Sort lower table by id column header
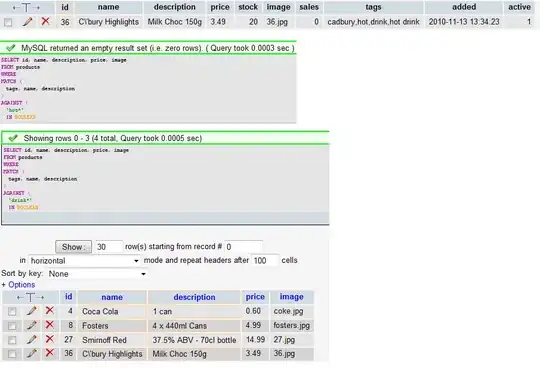Viewport: 540px width, 368px height. [69, 296]
